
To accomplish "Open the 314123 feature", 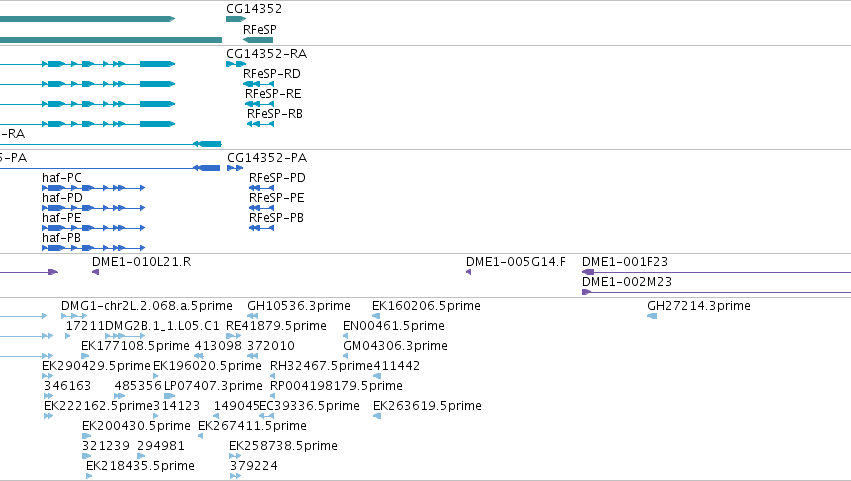I will [x=156, y=416].
